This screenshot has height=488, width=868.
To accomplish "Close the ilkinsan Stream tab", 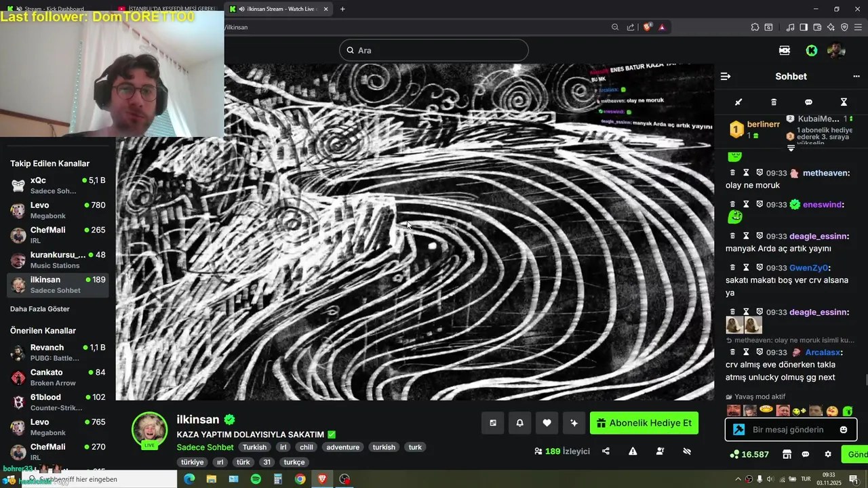I will [x=326, y=9].
